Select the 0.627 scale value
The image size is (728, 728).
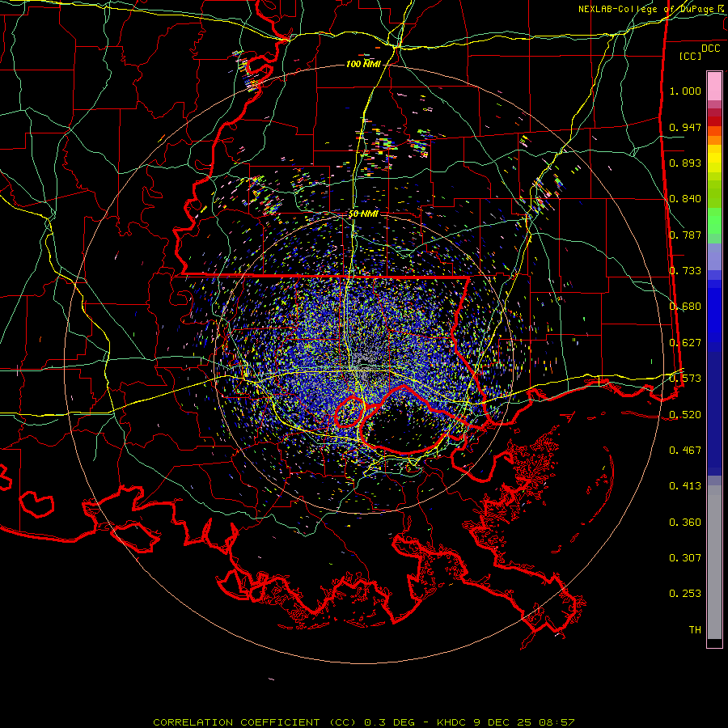click(685, 343)
